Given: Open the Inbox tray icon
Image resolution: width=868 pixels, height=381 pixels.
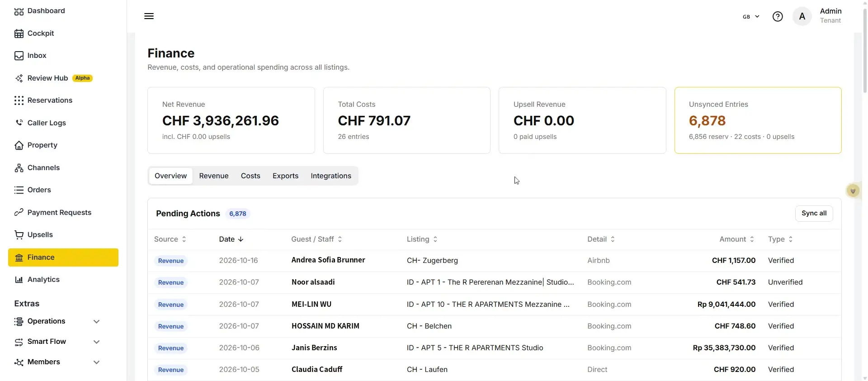Looking at the screenshot, I should [x=19, y=56].
